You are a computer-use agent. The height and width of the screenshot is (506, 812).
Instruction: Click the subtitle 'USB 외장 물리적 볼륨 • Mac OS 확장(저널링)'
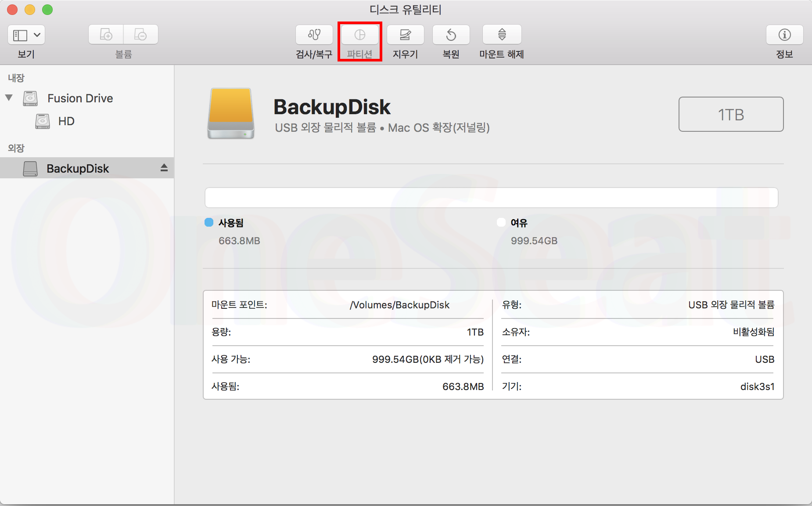click(382, 128)
